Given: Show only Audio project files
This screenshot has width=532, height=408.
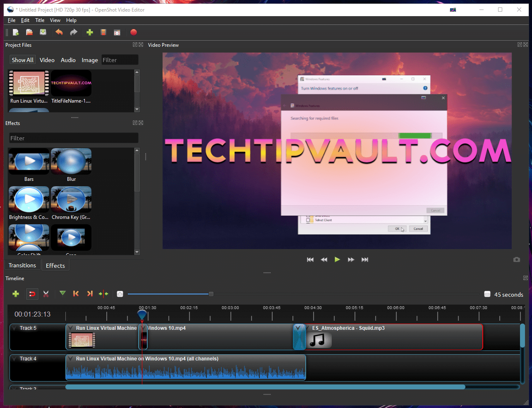Looking at the screenshot, I should 68,60.
